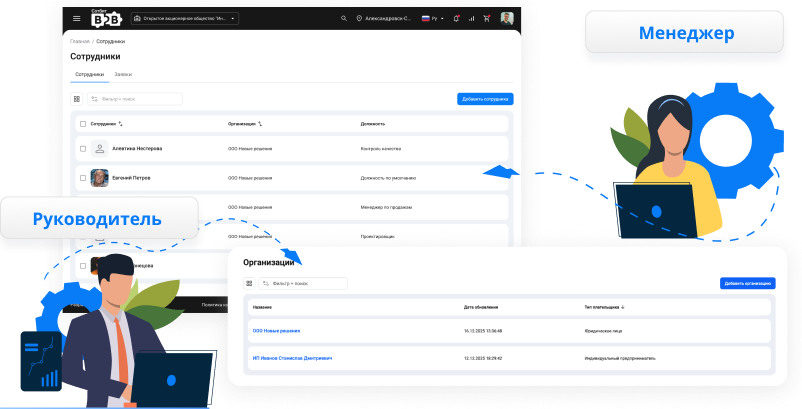The image size is (802, 409).
Task: Toggle the select-all checkbox in employees header
Action: click(x=83, y=124)
